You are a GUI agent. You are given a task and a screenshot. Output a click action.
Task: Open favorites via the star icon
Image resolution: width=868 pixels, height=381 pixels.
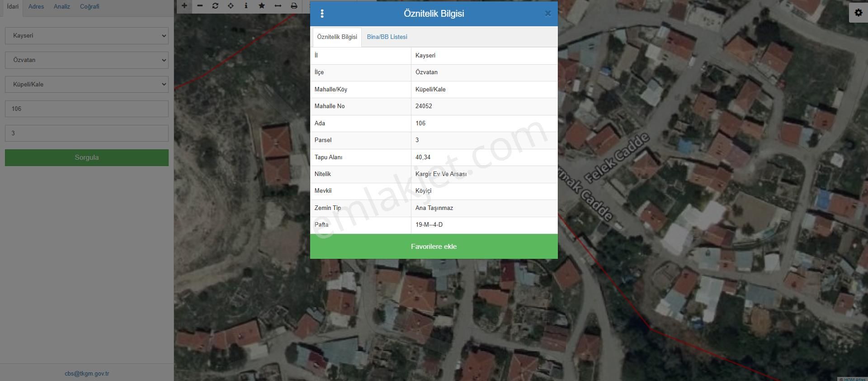point(262,6)
